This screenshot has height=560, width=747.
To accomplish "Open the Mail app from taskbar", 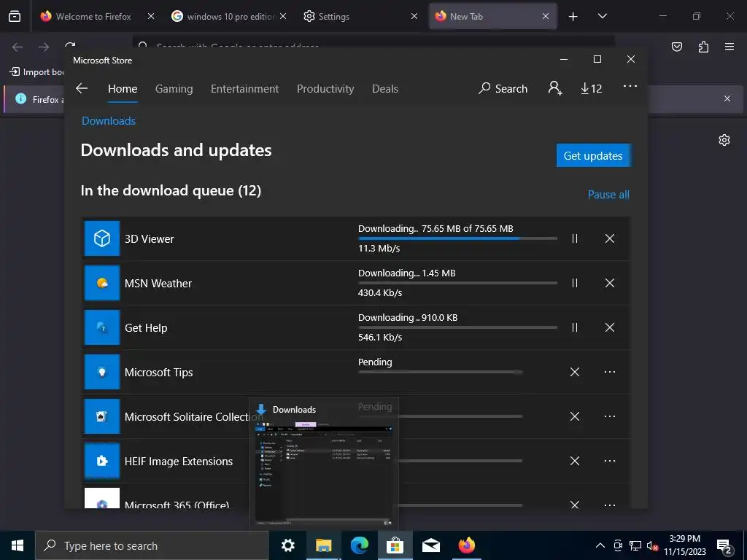I will click(x=430, y=545).
